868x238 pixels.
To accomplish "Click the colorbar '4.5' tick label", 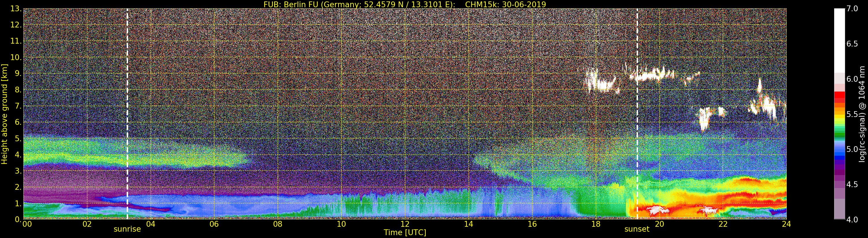I will [x=852, y=185].
